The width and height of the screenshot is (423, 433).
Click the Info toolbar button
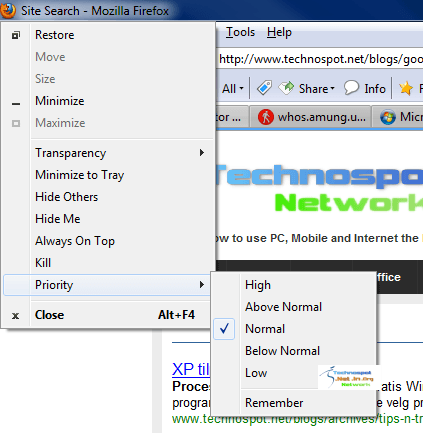tap(364, 88)
